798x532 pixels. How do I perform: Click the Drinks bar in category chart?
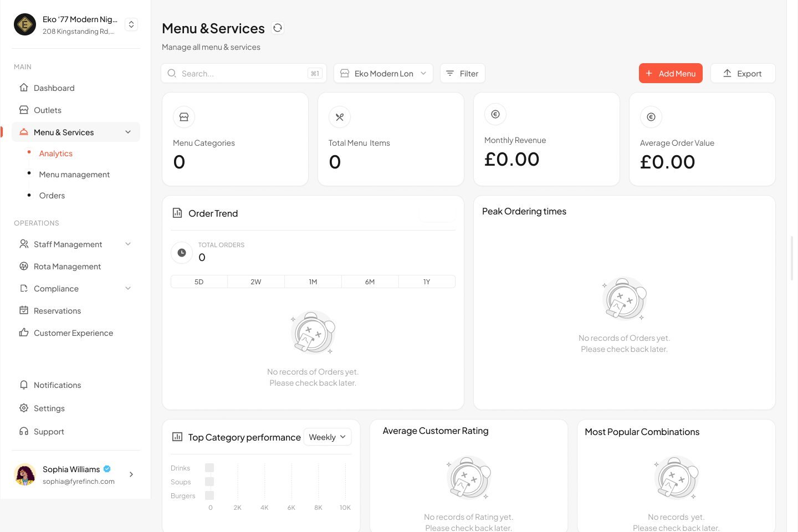[x=209, y=468]
